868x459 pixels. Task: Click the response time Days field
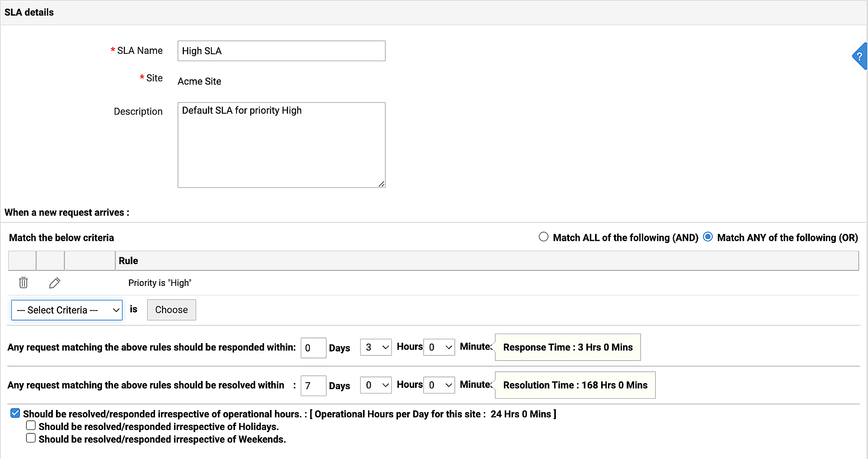click(313, 348)
